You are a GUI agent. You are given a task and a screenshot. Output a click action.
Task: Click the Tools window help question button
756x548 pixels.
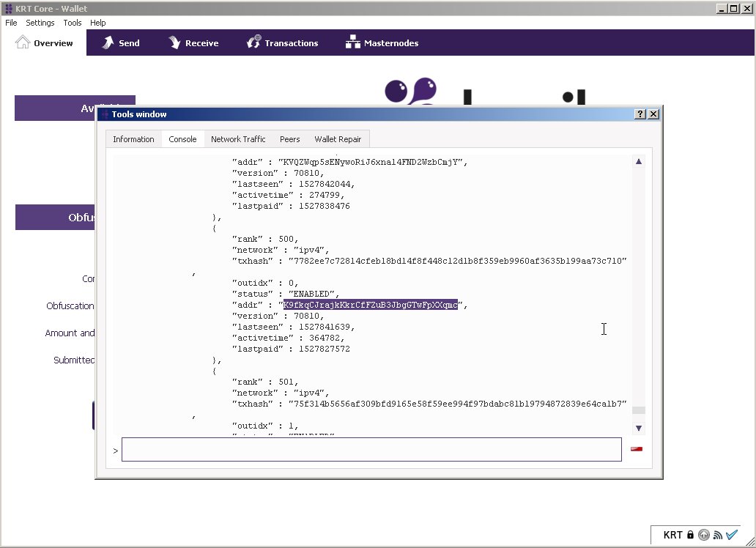coord(640,114)
